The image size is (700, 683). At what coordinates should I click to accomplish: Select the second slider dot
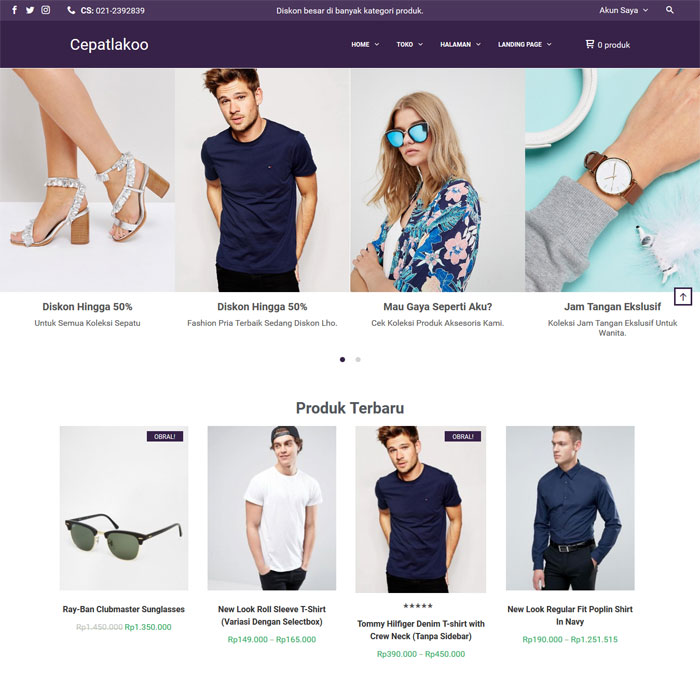pos(358,359)
